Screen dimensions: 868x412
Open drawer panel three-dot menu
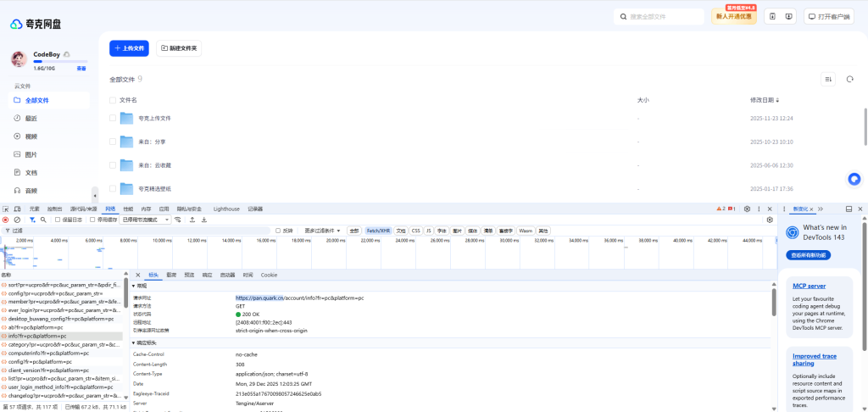784,209
